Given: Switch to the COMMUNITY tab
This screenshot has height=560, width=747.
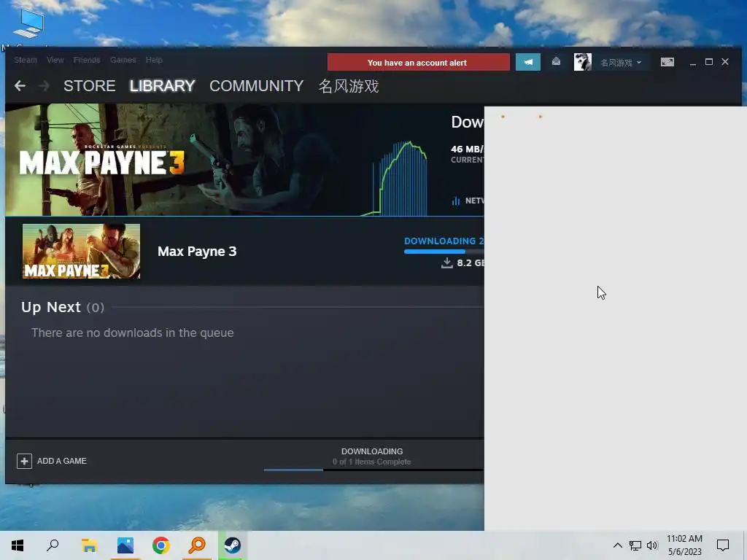Looking at the screenshot, I should click(x=256, y=86).
